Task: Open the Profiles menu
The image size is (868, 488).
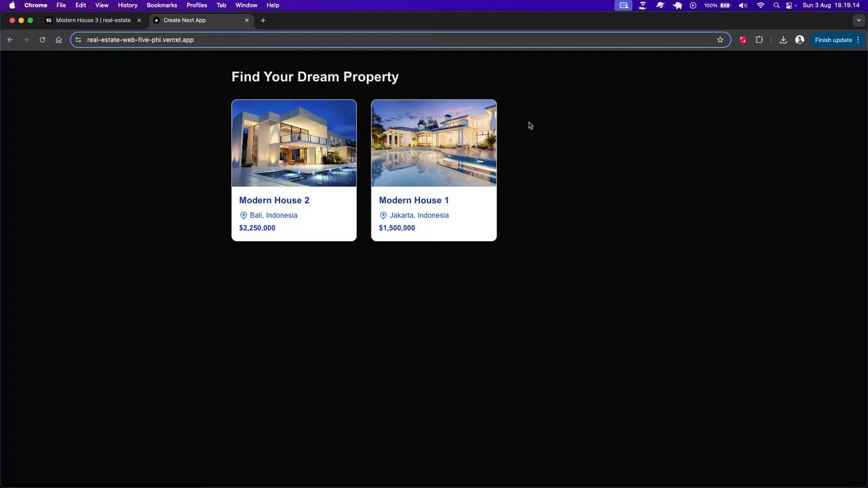Action: point(197,5)
